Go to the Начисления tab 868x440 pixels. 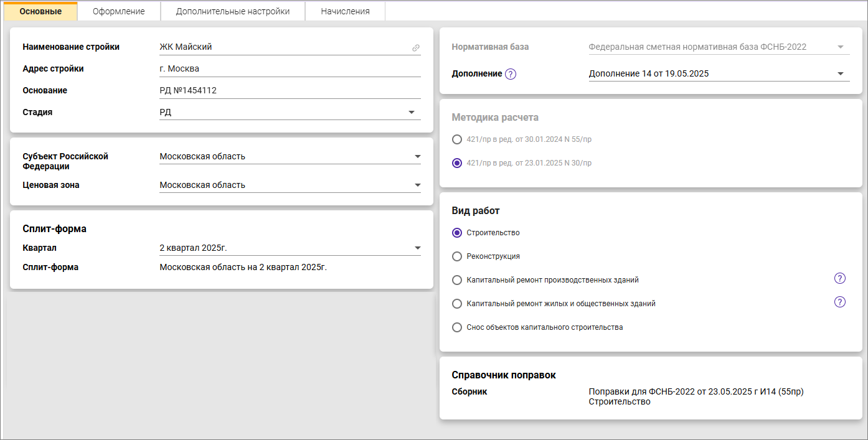345,11
